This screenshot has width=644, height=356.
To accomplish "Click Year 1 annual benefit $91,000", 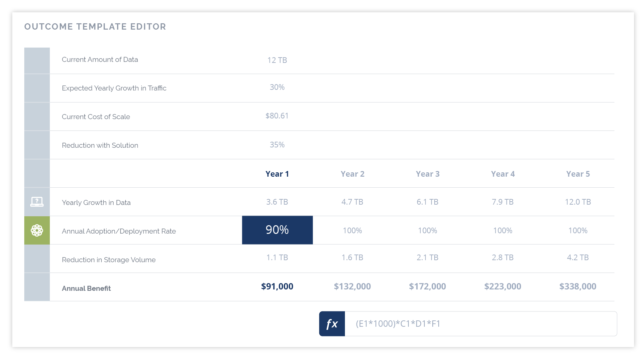I will click(277, 286).
